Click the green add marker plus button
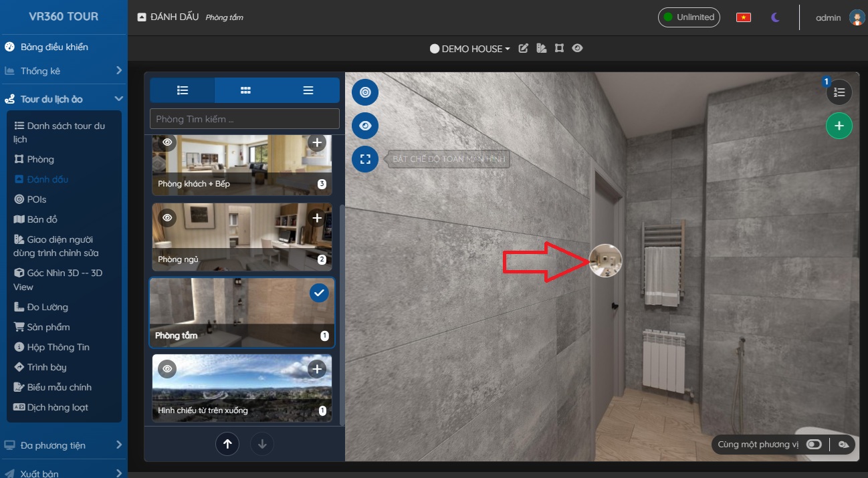 pyautogui.click(x=839, y=126)
